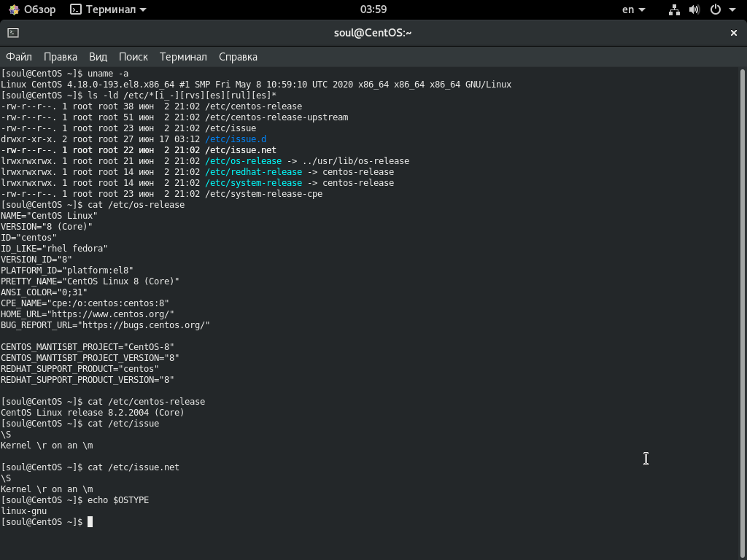Click the command "echo $OSTYPE"
Viewport: 747px width, 560px height.
click(118, 500)
